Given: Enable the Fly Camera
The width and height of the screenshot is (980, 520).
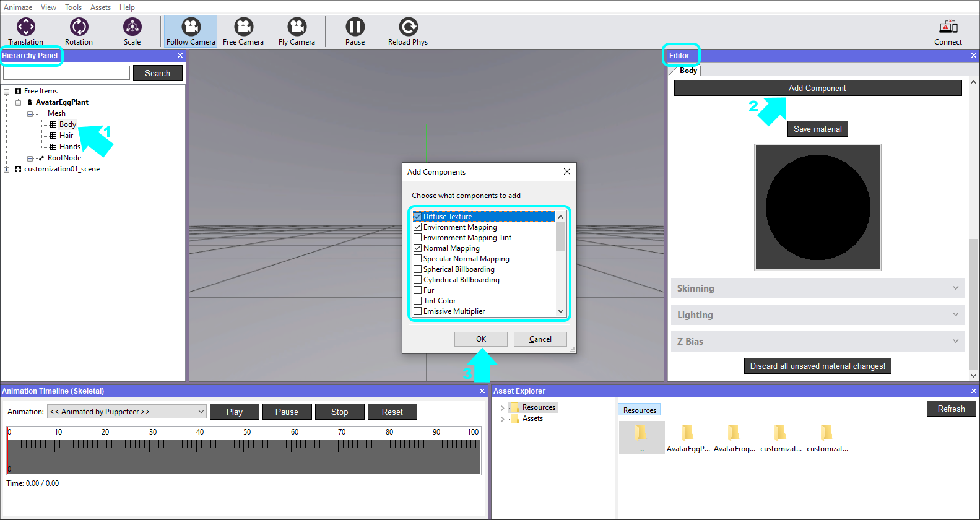Looking at the screenshot, I should click(x=297, y=27).
